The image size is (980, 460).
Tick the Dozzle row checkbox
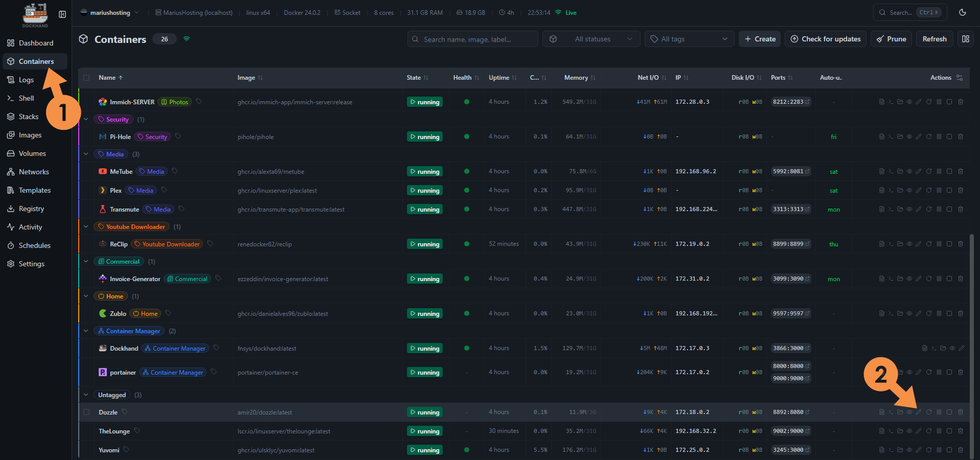coord(86,412)
